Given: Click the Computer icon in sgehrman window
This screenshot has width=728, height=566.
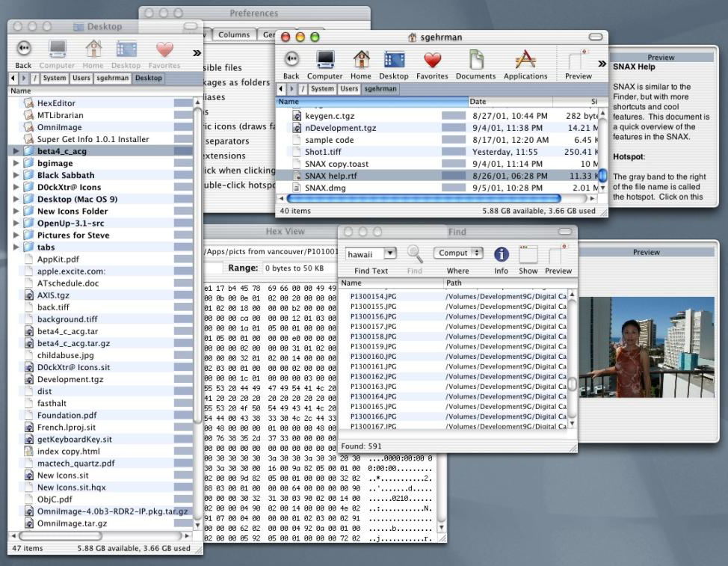Looking at the screenshot, I should (324, 60).
